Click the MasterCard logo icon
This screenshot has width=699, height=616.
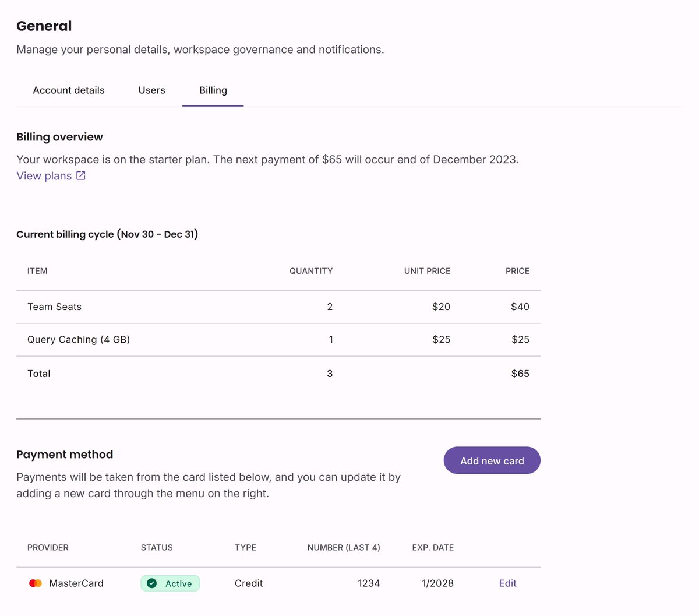point(36,583)
